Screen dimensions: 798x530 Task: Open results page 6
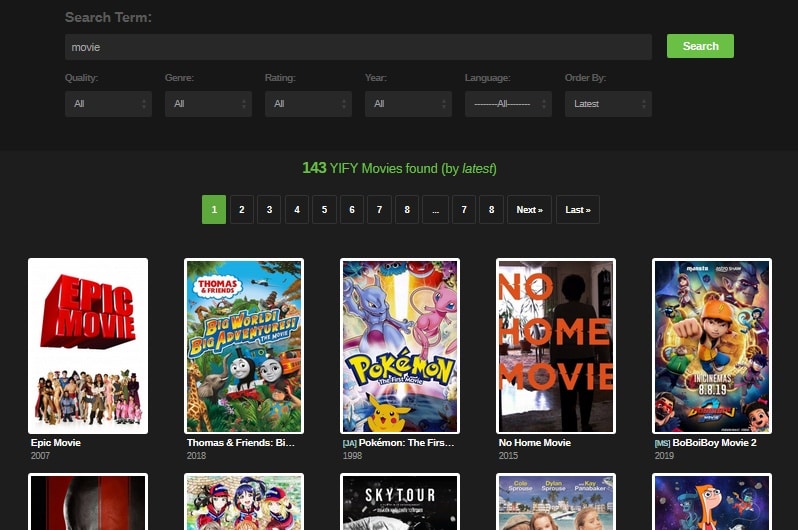point(352,209)
